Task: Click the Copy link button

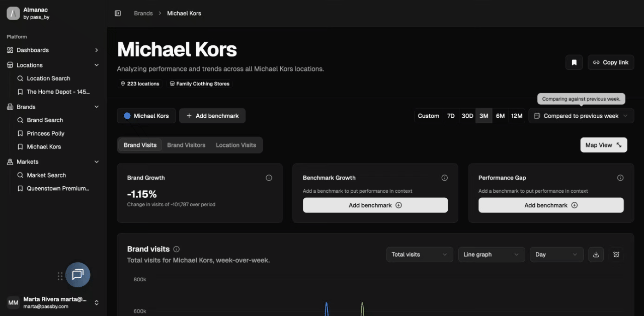Action: (611, 62)
